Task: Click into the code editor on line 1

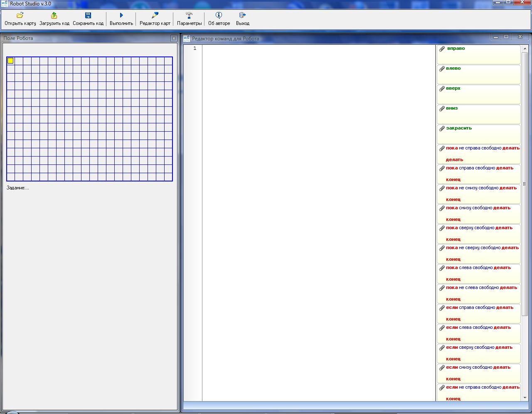Action: click(318, 49)
